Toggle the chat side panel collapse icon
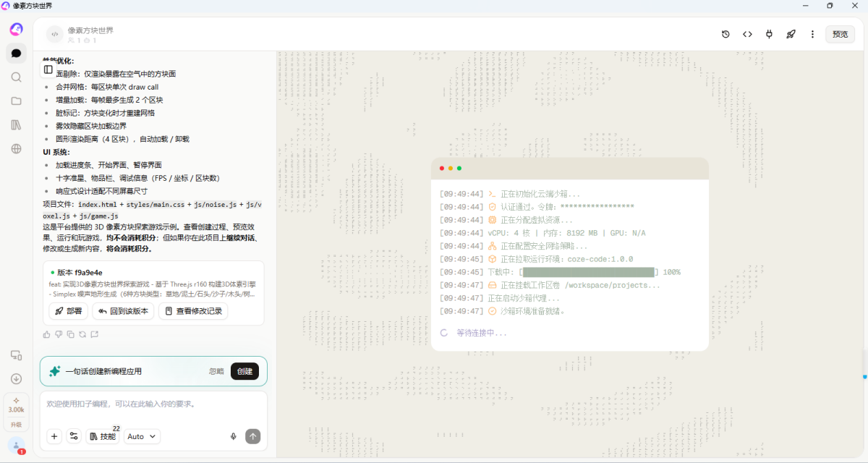Screen dimensions: 868x463 48,69
